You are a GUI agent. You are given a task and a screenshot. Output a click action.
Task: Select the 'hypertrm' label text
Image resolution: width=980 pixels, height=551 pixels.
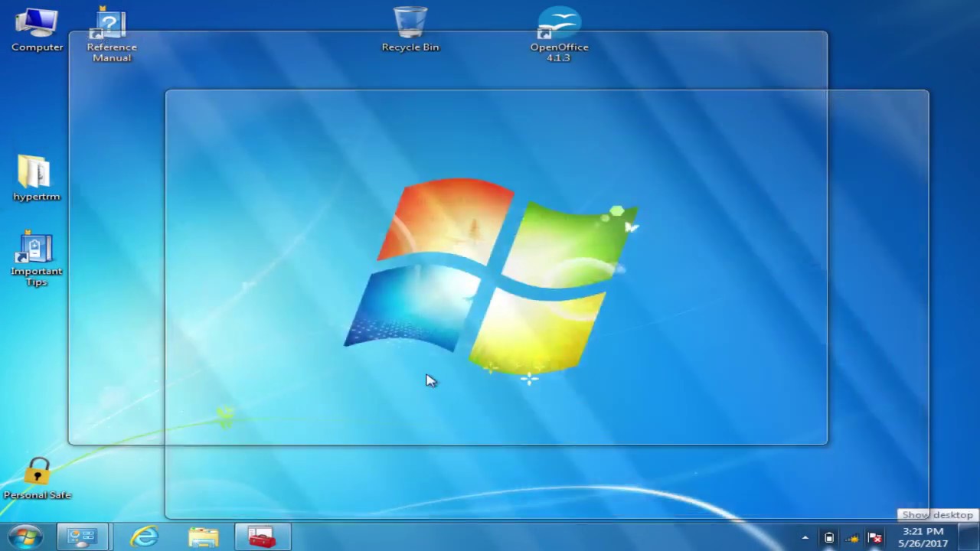pyautogui.click(x=36, y=197)
